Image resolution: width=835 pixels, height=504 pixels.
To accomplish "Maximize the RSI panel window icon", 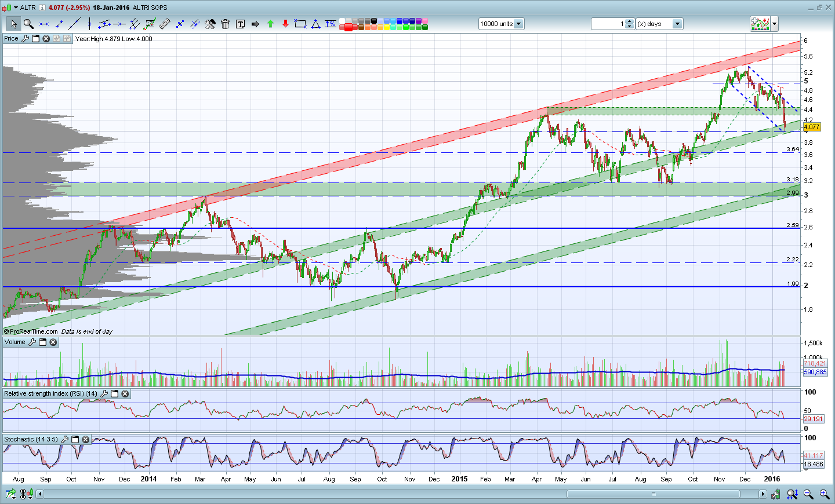I will (114, 394).
